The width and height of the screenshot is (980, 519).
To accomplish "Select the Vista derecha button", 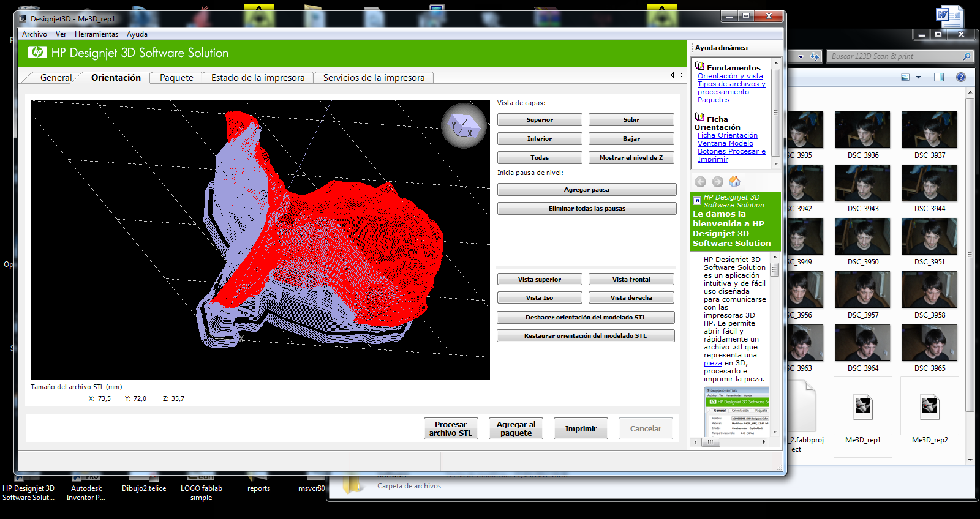I will 631,298.
